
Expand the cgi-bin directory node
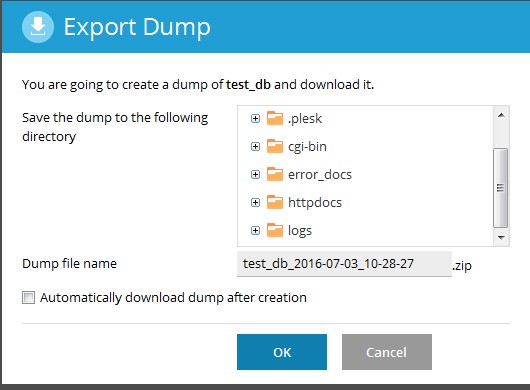(256, 147)
